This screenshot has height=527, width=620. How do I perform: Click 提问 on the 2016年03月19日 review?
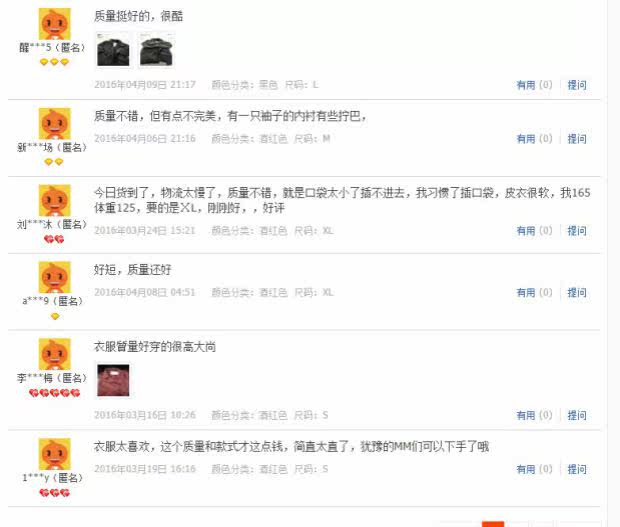(577, 469)
